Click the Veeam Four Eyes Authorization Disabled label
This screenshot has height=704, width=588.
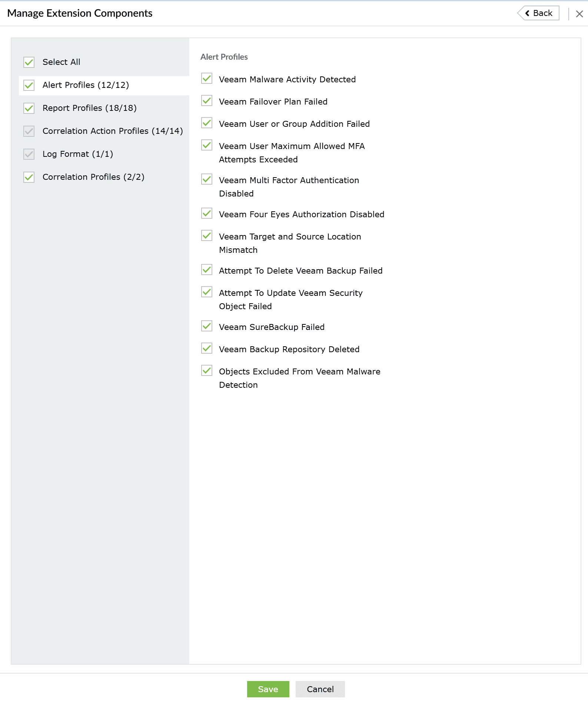click(x=302, y=214)
